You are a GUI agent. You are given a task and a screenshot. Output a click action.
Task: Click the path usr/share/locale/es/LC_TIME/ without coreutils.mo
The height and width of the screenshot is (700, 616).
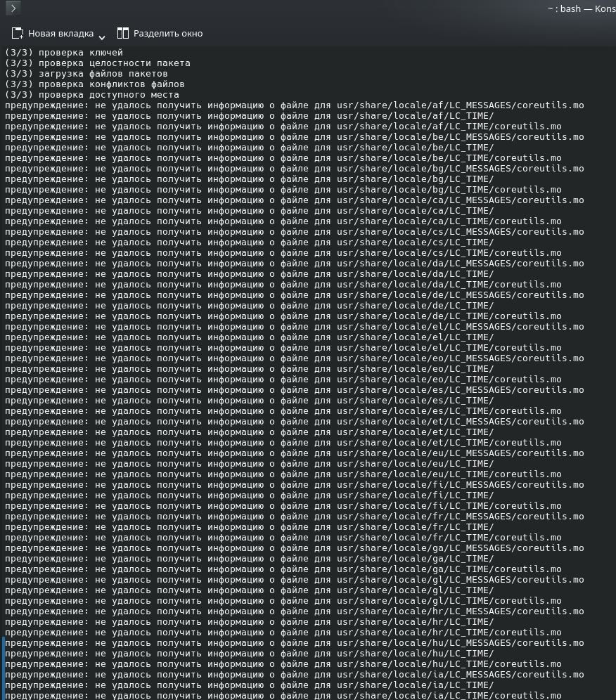[x=415, y=401]
